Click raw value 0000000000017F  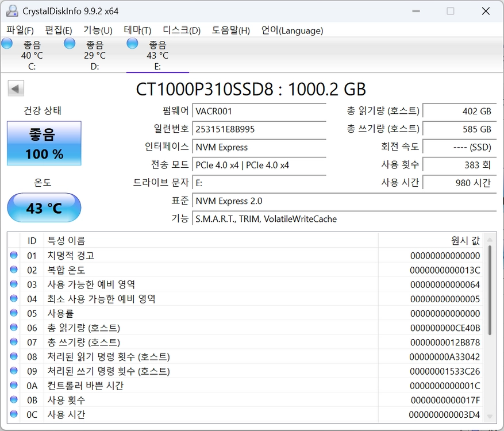pos(445,401)
